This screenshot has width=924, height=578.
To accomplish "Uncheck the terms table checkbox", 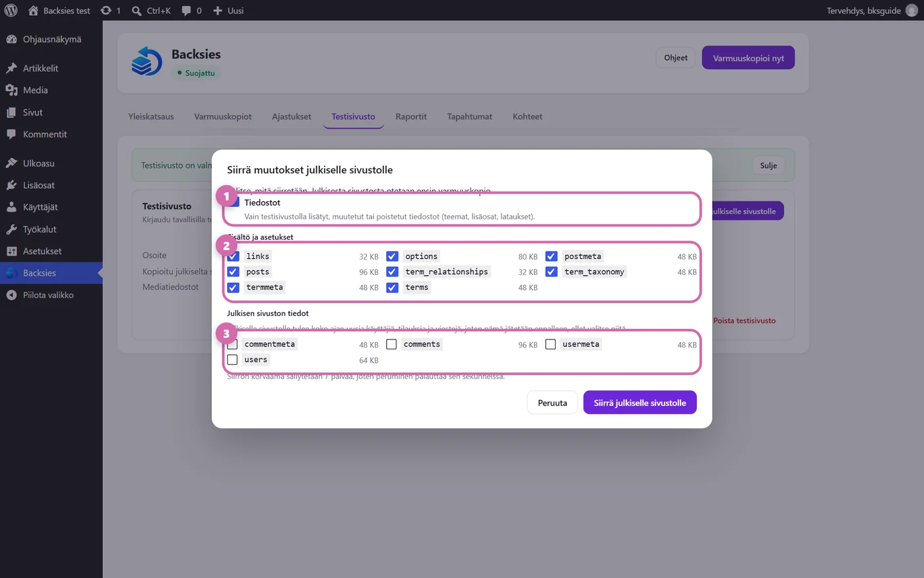I will point(392,287).
